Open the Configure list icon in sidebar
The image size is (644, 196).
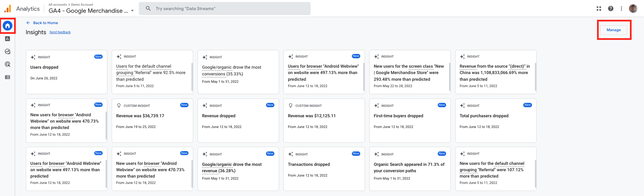pyautogui.click(x=7, y=77)
